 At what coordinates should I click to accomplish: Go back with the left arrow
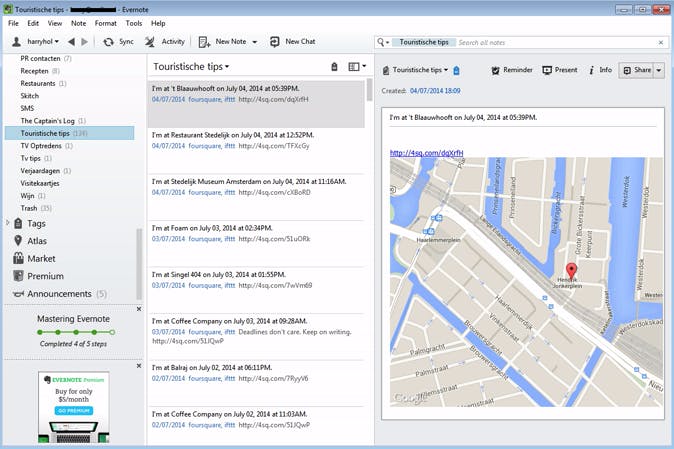tap(70, 42)
